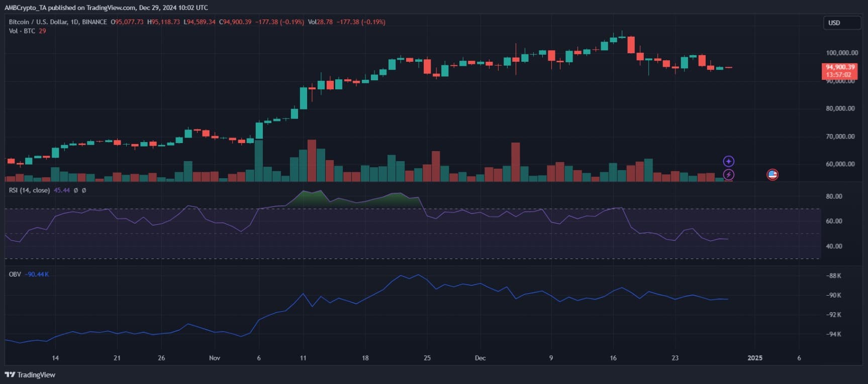Screen dimensions: 868x384
Task: Click the date axis label 18
Action: [x=365, y=358]
